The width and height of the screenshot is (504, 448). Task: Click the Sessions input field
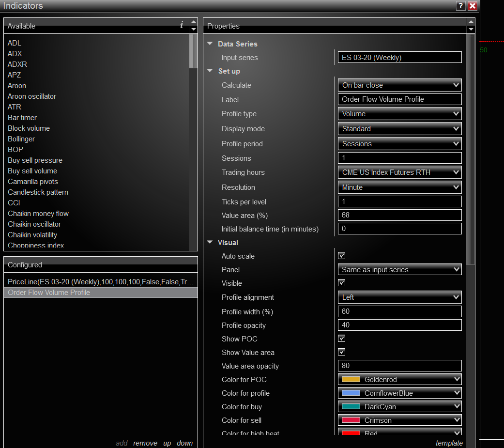(399, 158)
